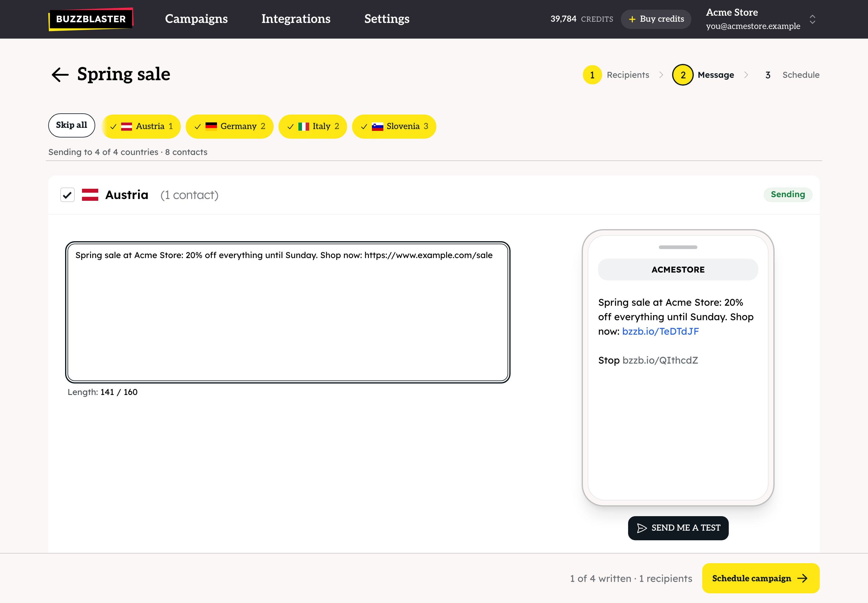
Task: Toggle the Austria country chip
Action: (x=141, y=127)
